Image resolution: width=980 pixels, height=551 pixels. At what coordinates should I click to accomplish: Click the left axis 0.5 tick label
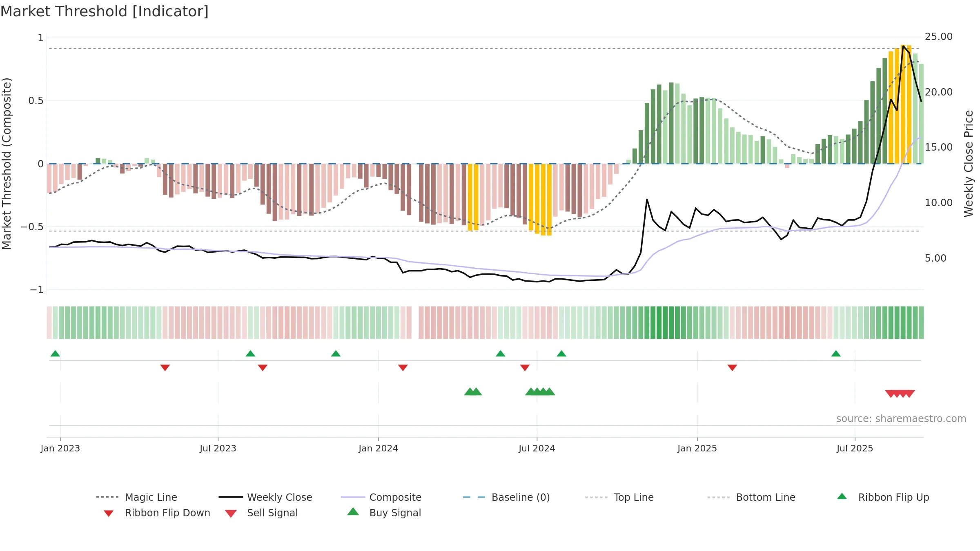pyautogui.click(x=36, y=101)
